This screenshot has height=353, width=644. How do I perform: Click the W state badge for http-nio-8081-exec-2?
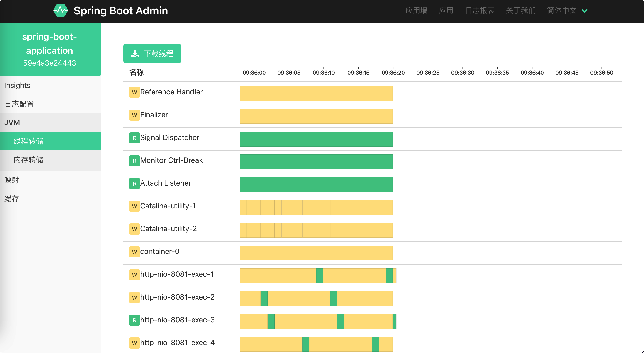click(135, 297)
